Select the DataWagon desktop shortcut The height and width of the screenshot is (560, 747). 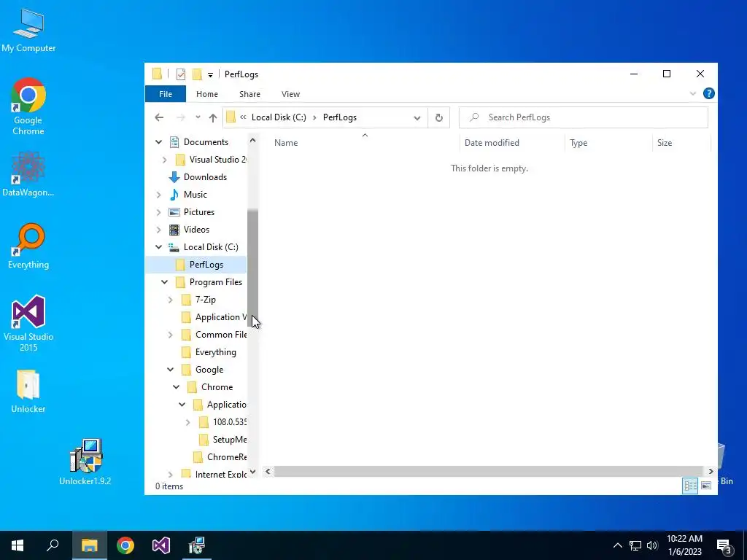click(28, 174)
